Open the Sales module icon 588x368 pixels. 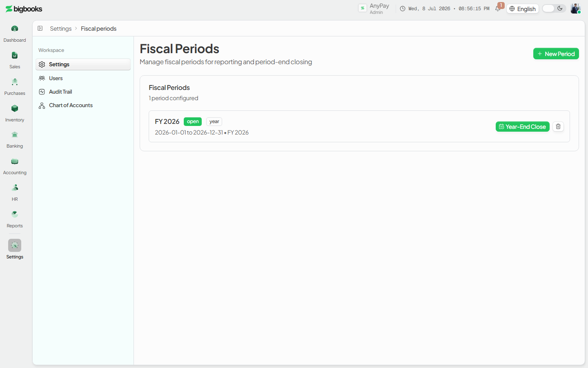pos(15,55)
